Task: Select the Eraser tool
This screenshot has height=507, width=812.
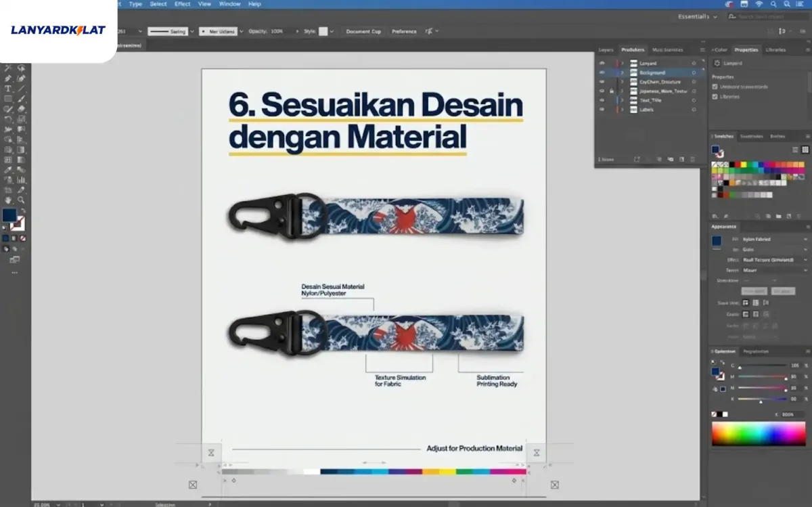Action: [21, 109]
